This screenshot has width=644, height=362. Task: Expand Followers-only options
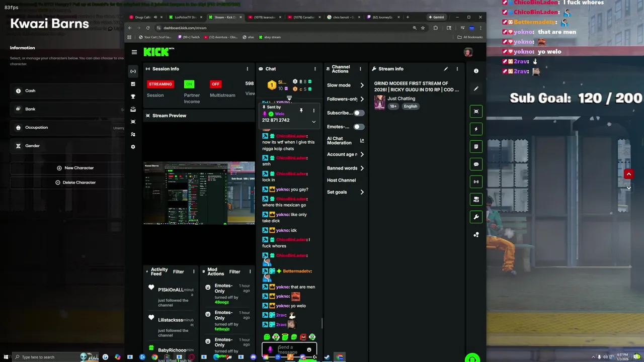coord(362,99)
